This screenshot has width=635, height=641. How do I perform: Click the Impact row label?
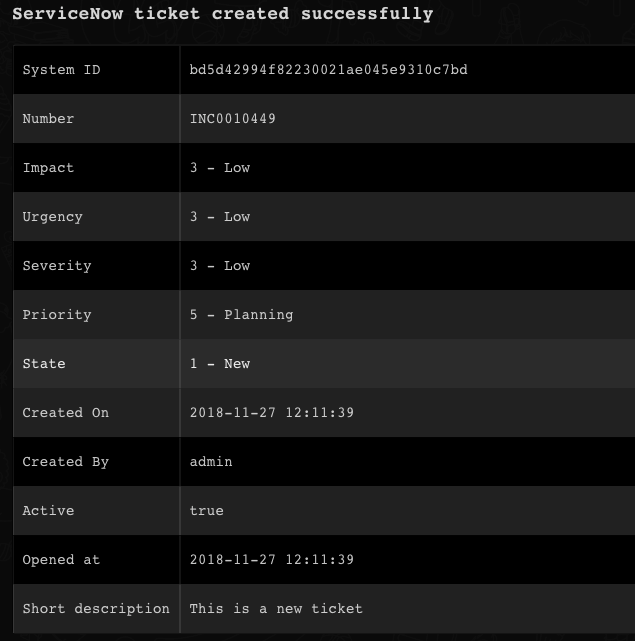tap(48, 168)
